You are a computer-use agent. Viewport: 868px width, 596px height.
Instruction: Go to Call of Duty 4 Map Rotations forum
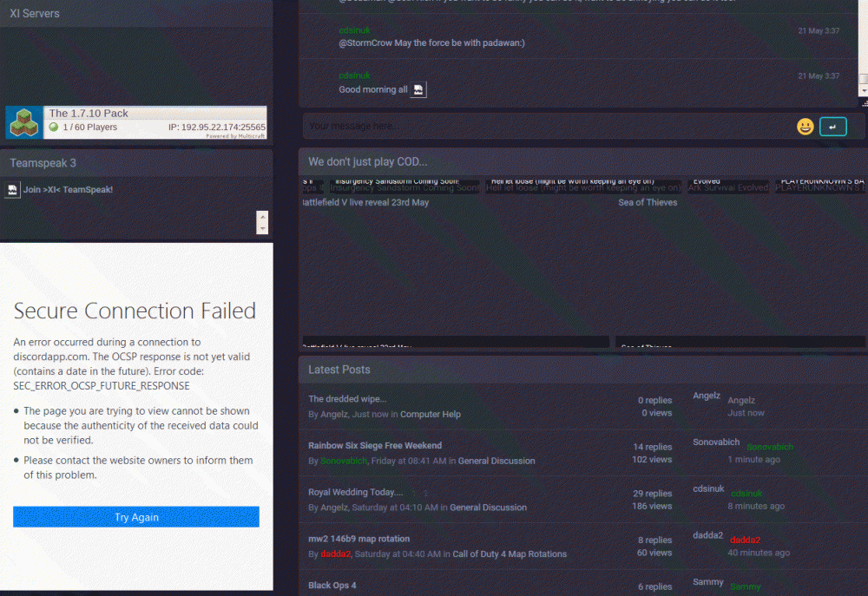(x=510, y=554)
